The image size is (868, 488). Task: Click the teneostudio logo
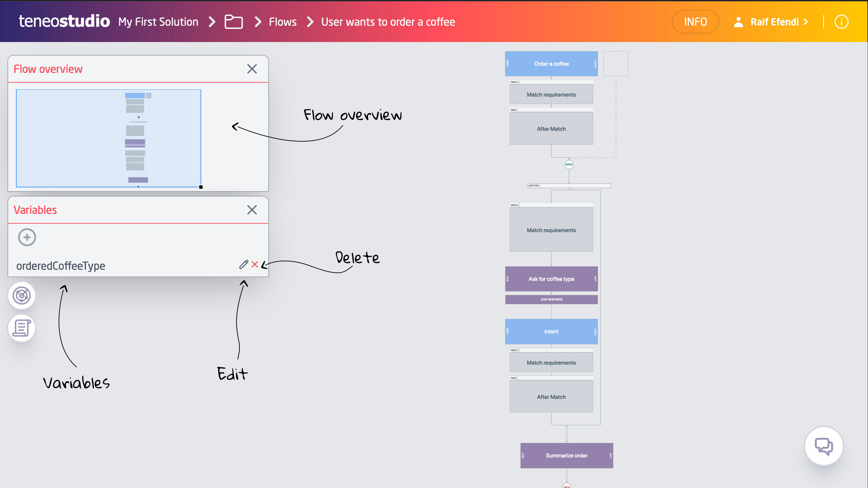pos(64,21)
